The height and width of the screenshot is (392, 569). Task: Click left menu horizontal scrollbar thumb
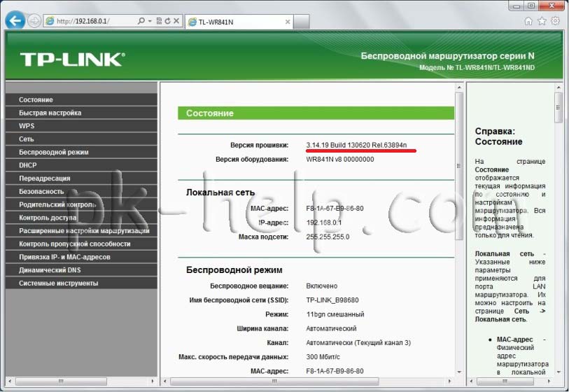point(61,381)
